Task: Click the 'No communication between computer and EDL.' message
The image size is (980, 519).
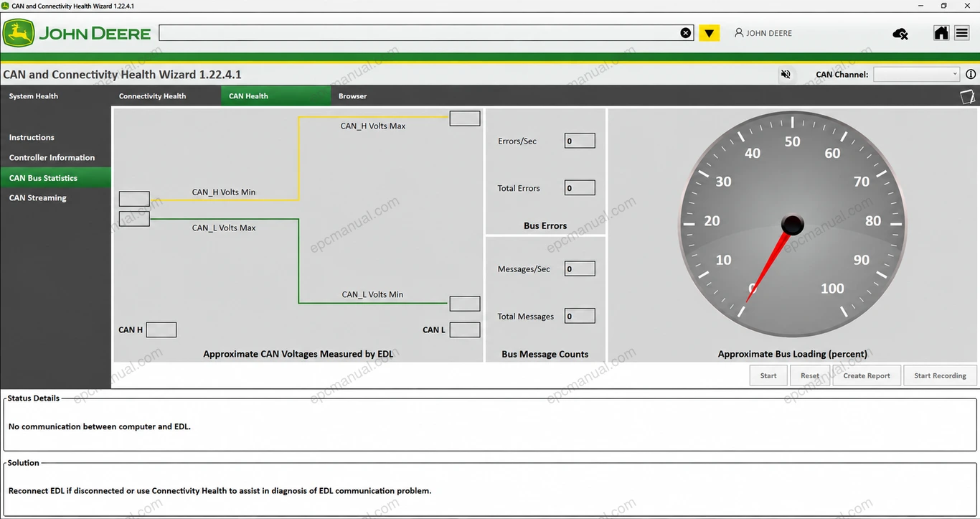Action: 100,426
